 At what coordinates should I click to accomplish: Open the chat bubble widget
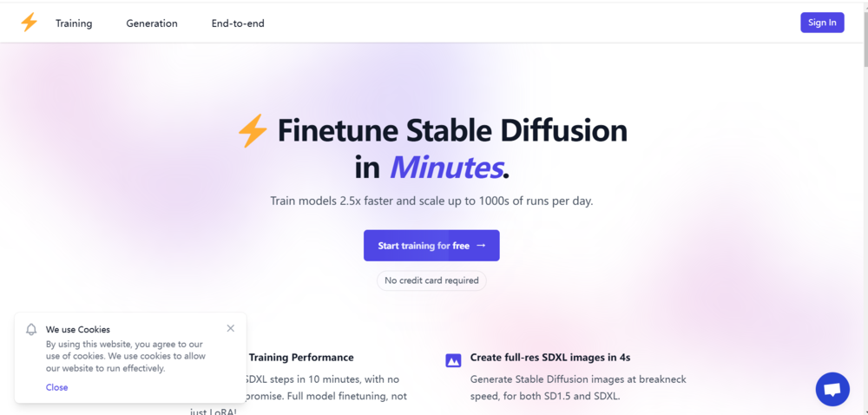pos(832,389)
